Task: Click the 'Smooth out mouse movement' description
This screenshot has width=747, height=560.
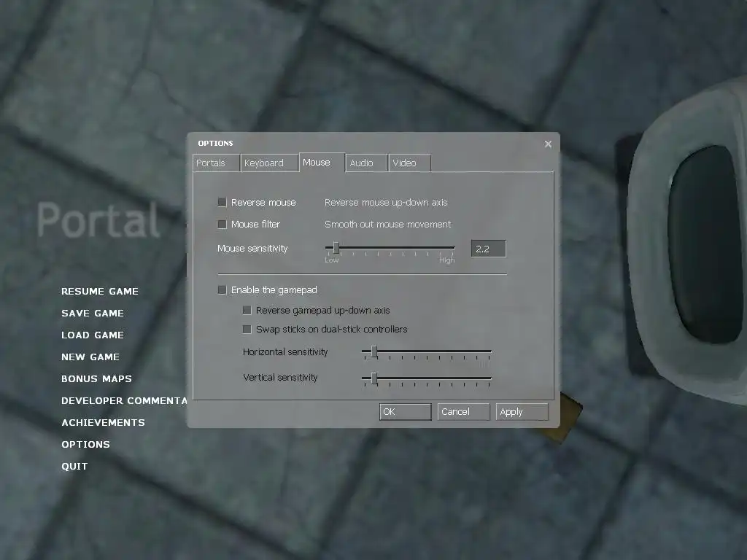Action: pos(387,225)
